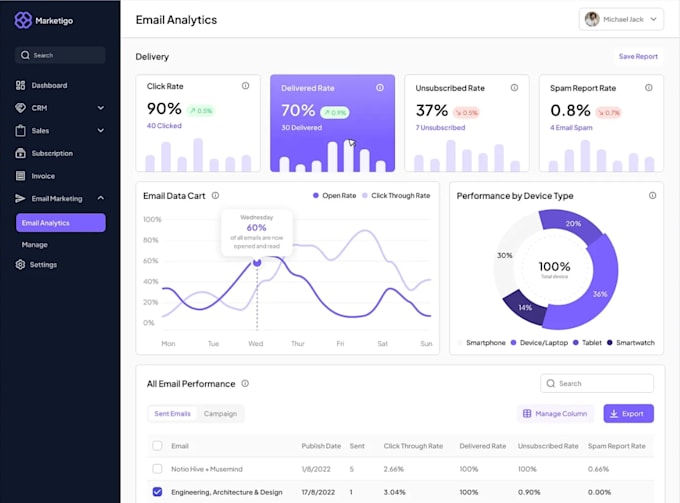Click info icon beside Email Data Cart
The height and width of the screenshot is (503, 680).
[x=215, y=196]
